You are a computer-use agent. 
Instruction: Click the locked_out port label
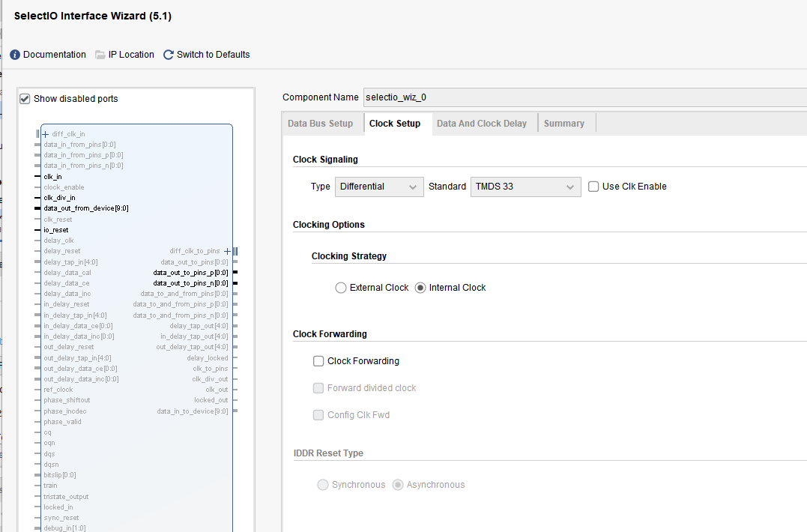pyautogui.click(x=211, y=400)
